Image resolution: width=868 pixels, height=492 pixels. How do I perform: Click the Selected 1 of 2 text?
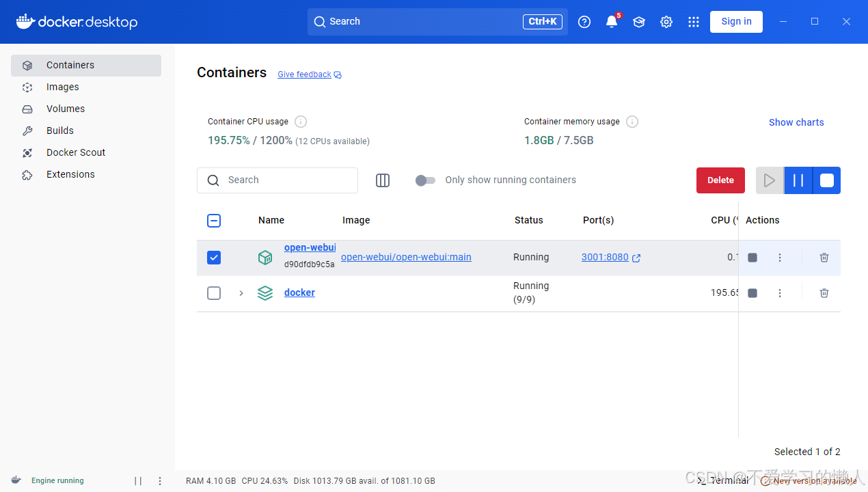click(x=807, y=452)
